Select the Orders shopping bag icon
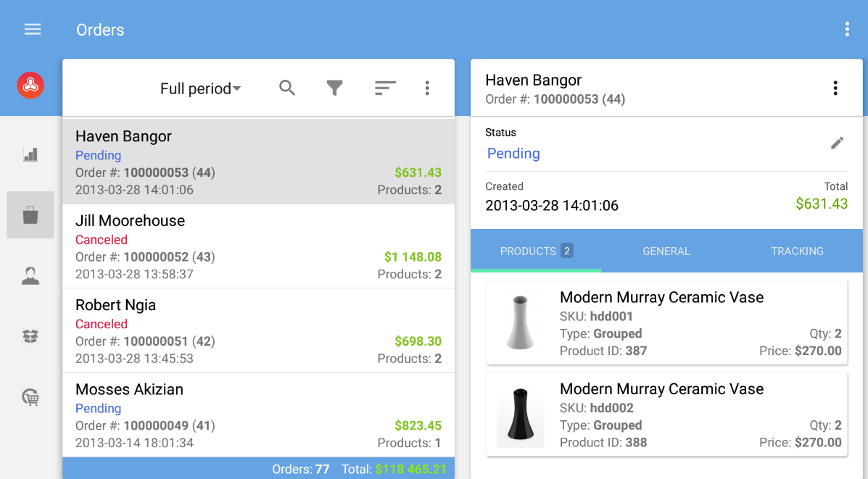Screen dimensions: 868x479 point(30,215)
